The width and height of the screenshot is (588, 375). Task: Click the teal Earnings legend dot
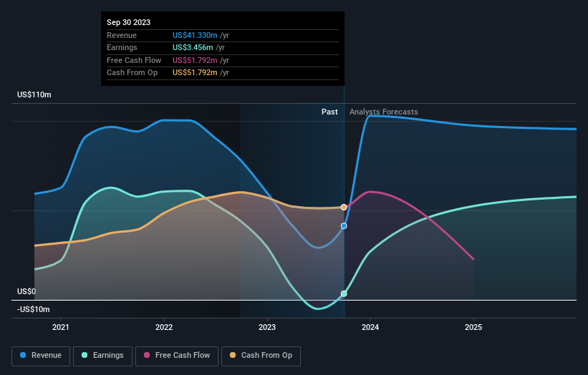pyautogui.click(x=85, y=355)
